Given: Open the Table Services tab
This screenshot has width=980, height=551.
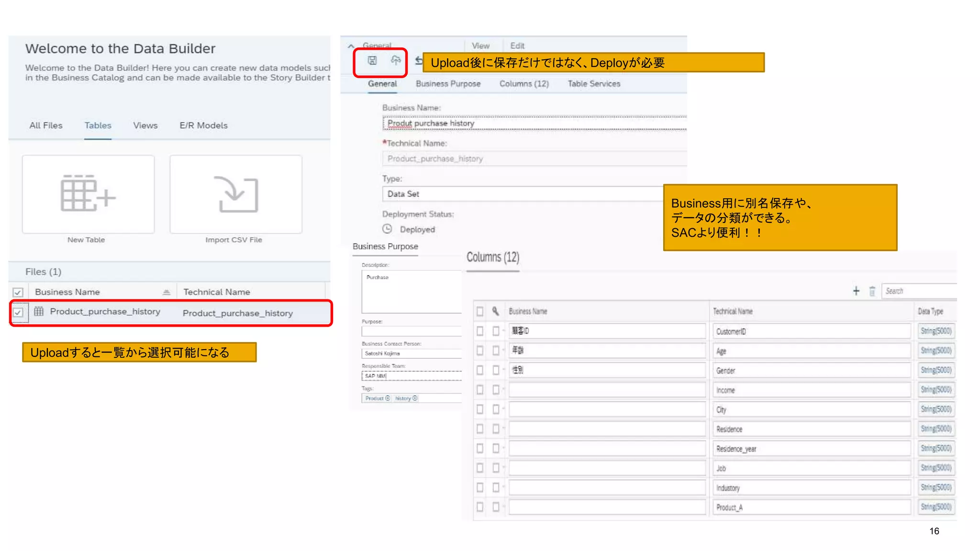Looking at the screenshot, I should click(x=594, y=84).
